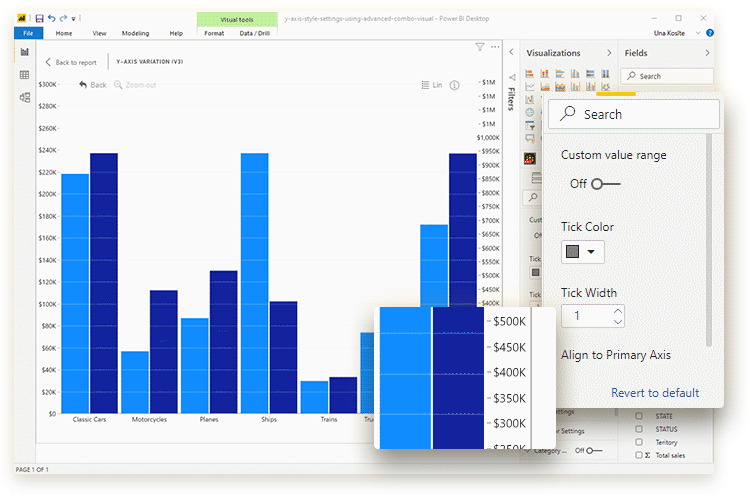Viewport: 750px width, 500px height.
Task: Switch to Data view in left sidebar
Action: 24,75
